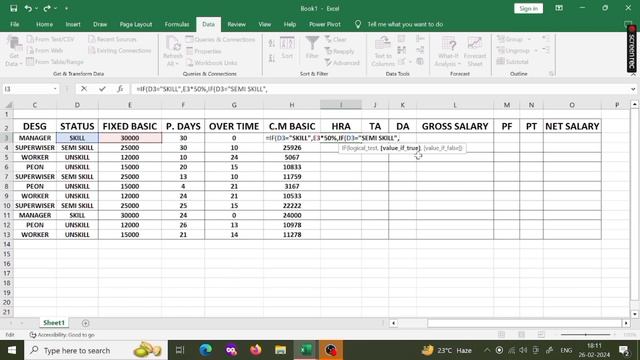Open the Power Pivot tab
This screenshot has height=360, width=640.
tap(324, 24)
